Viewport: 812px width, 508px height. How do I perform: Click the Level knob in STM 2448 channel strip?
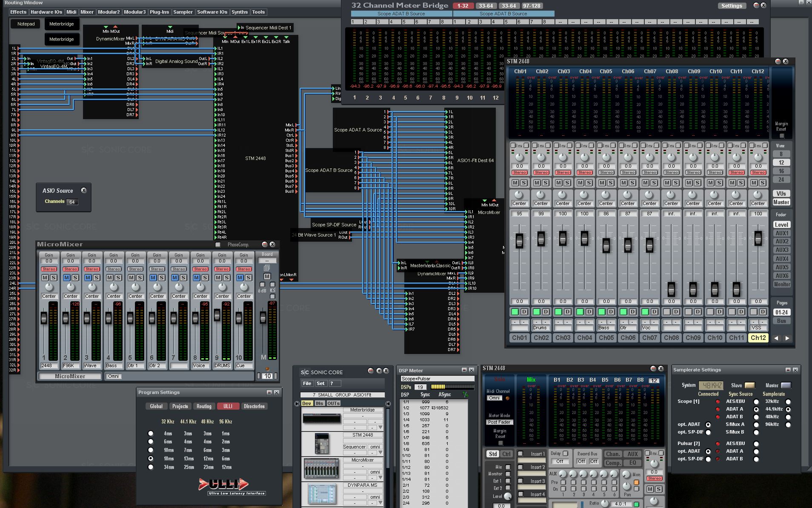click(508, 497)
